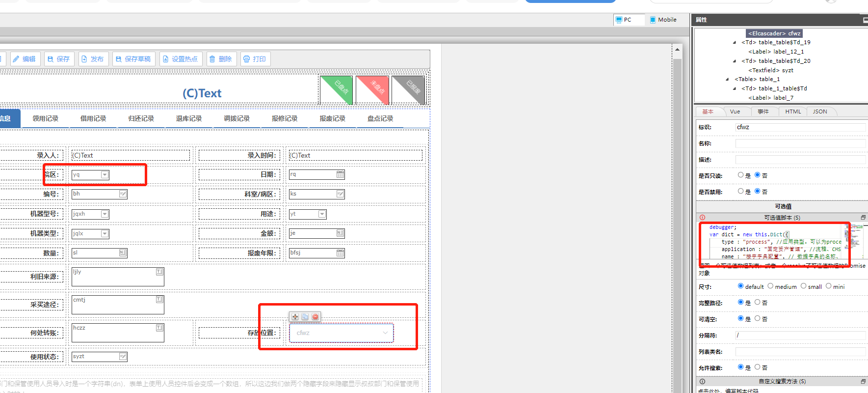Select the Elcascader cfwz tree item
Viewport: 868px width, 393px height.
pyautogui.click(x=774, y=33)
